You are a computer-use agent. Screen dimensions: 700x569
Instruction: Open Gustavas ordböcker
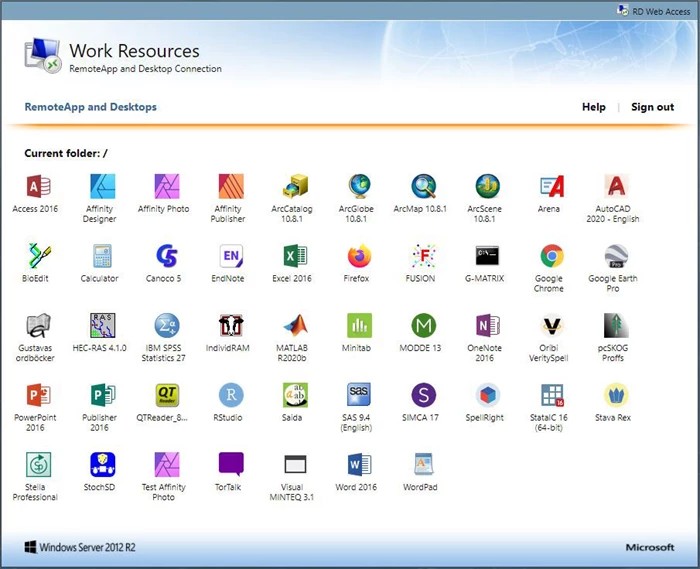(38, 325)
